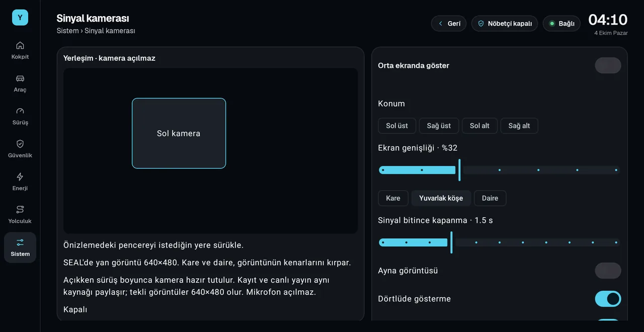Select Sağ alt position
This screenshot has width=644, height=332.
519,126
